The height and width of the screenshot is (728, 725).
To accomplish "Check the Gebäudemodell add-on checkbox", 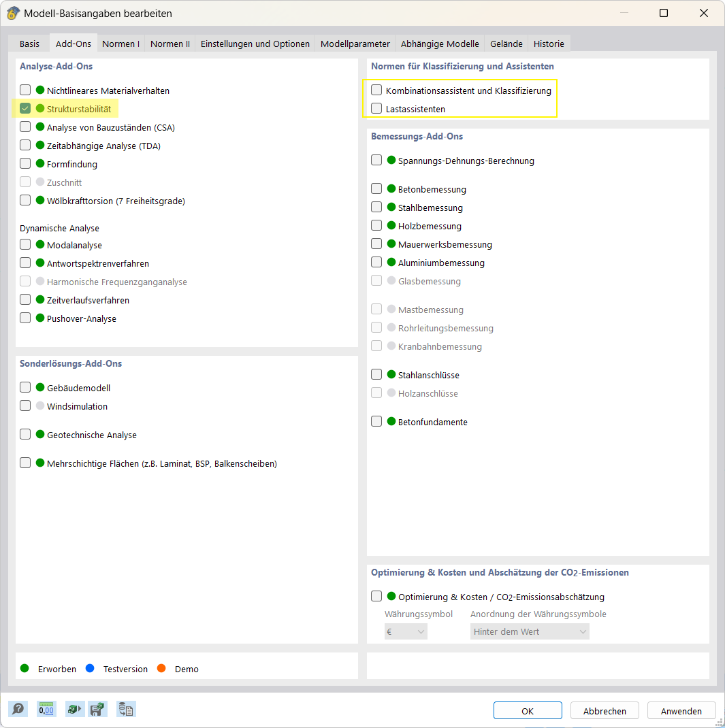I will 25,388.
